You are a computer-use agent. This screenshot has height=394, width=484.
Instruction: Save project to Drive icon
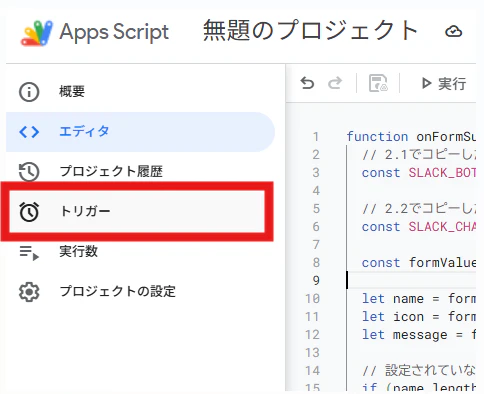click(378, 83)
